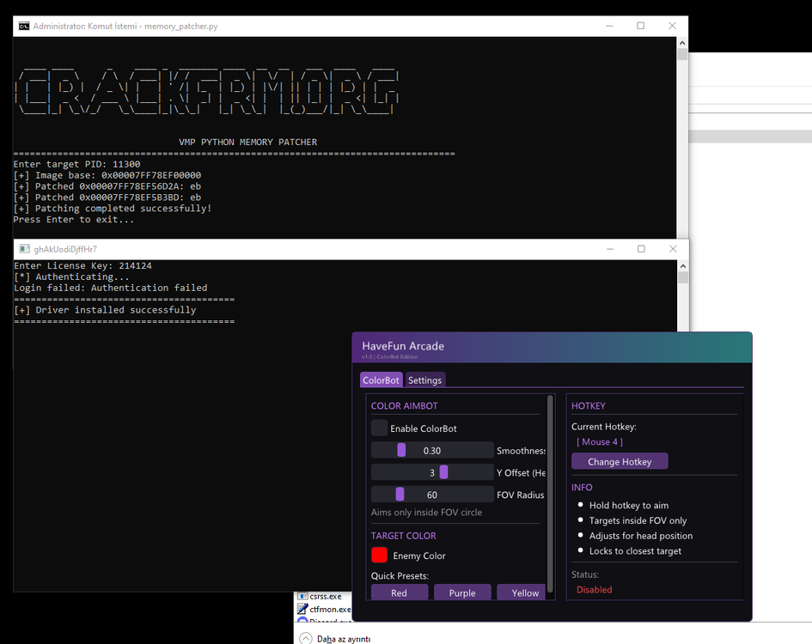Close the ghAkUodiDjffHr7 console window
This screenshot has height=644, width=812.
672,249
